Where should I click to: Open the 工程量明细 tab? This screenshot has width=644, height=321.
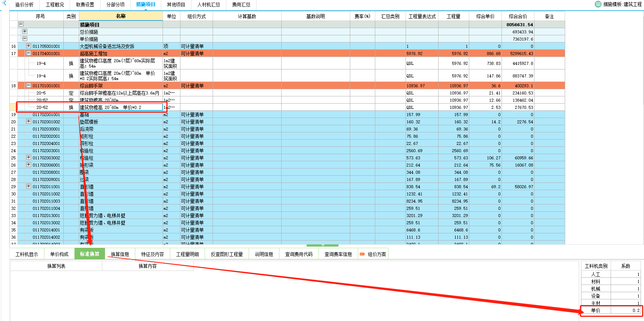coord(187,254)
